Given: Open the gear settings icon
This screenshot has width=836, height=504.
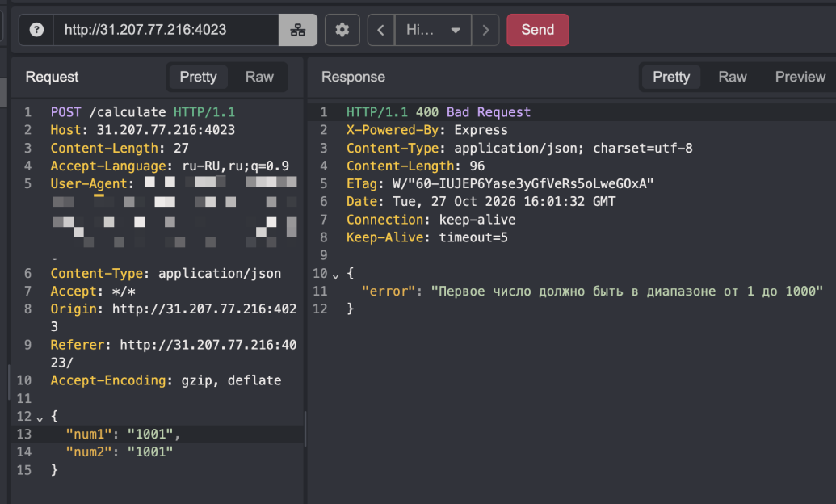Looking at the screenshot, I should point(342,30).
